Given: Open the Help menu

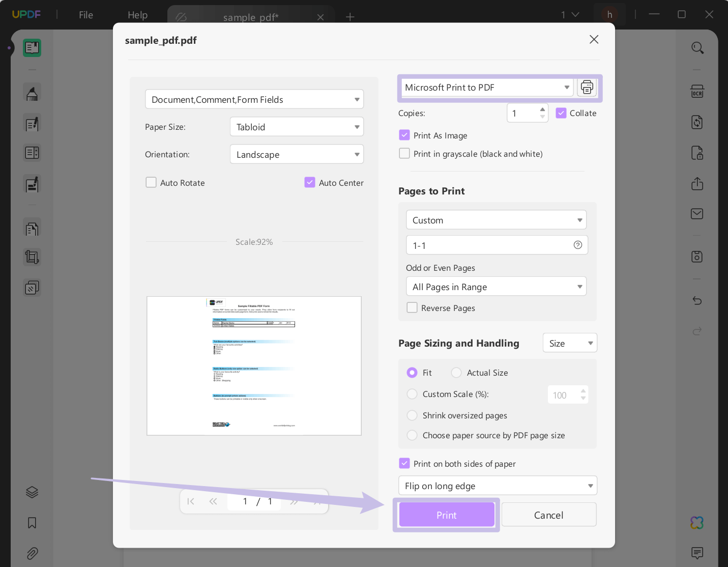Looking at the screenshot, I should pyautogui.click(x=137, y=15).
